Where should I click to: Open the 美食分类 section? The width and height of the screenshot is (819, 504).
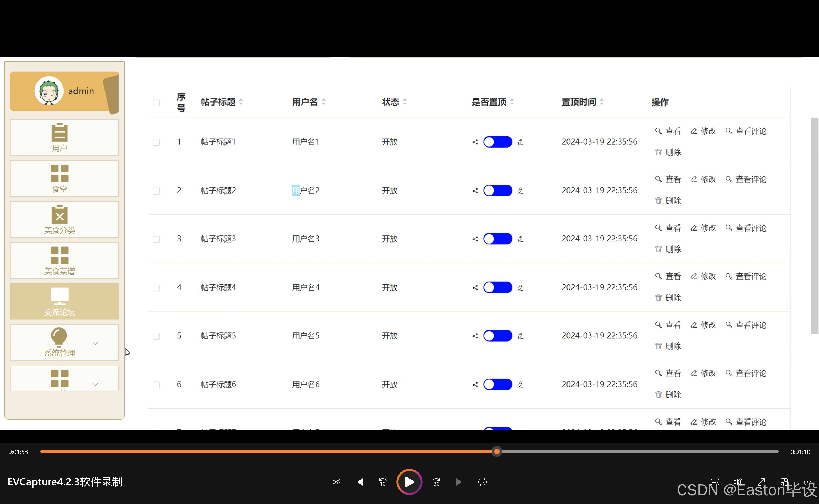tap(60, 219)
